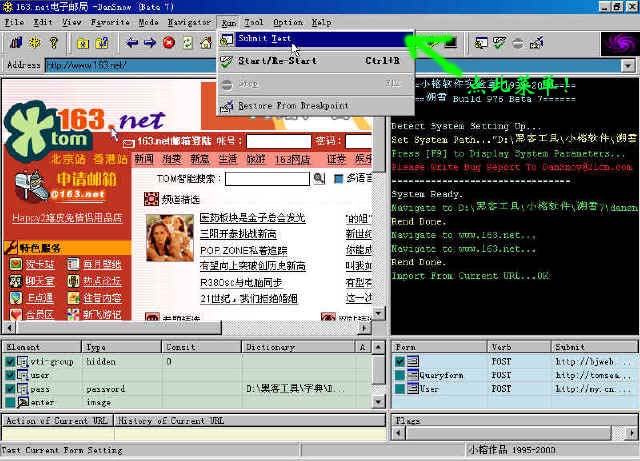Click the blue forward arrow toolbar icon
The image size is (640, 461).
(x=150, y=42)
